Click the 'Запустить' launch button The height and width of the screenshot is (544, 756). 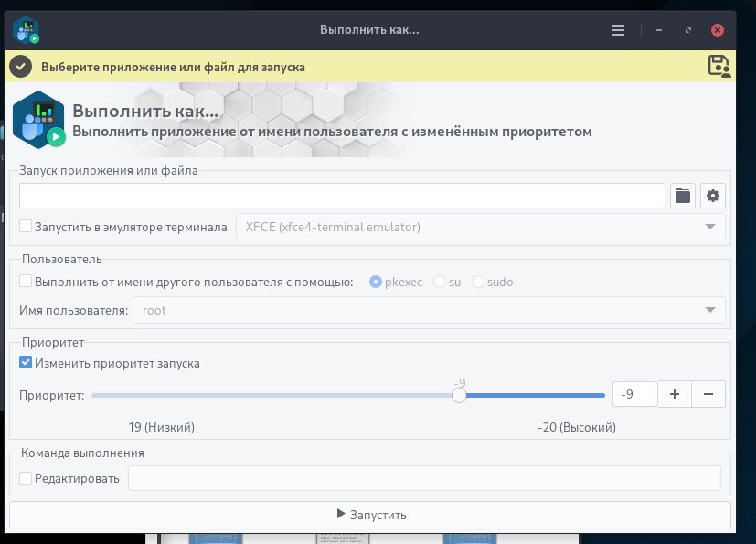coord(370,515)
